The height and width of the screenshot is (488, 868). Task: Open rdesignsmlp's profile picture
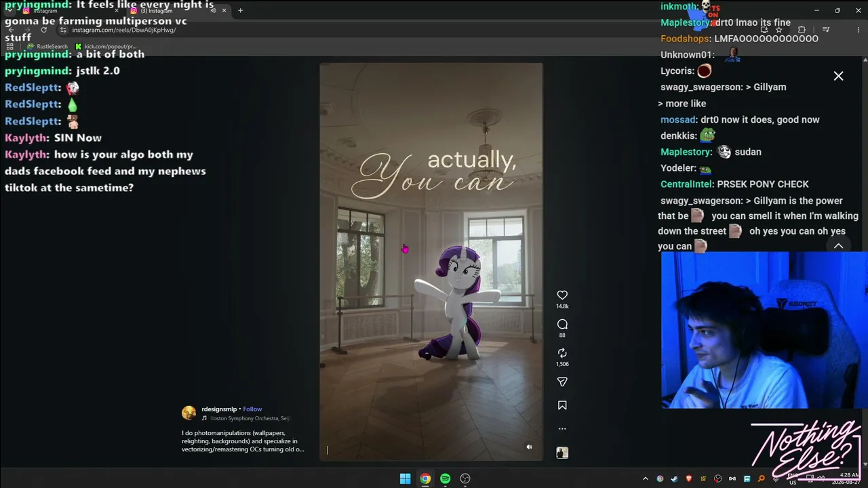[x=189, y=413]
